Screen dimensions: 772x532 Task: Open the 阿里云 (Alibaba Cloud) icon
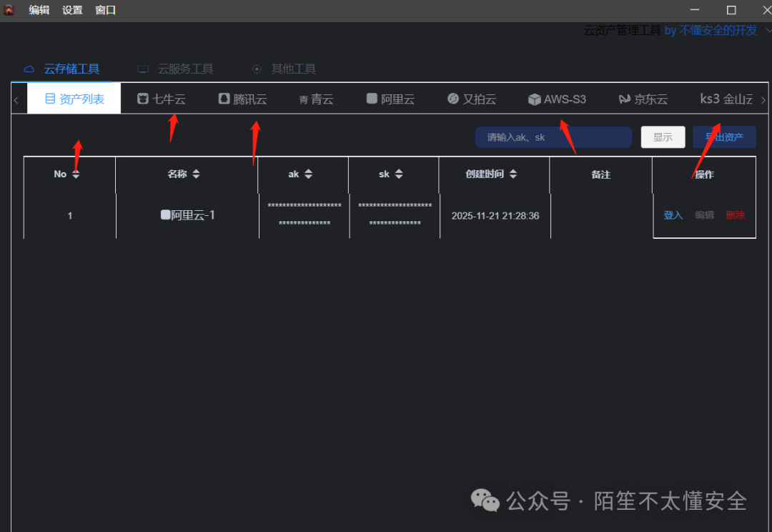pyautogui.click(x=371, y=99)
